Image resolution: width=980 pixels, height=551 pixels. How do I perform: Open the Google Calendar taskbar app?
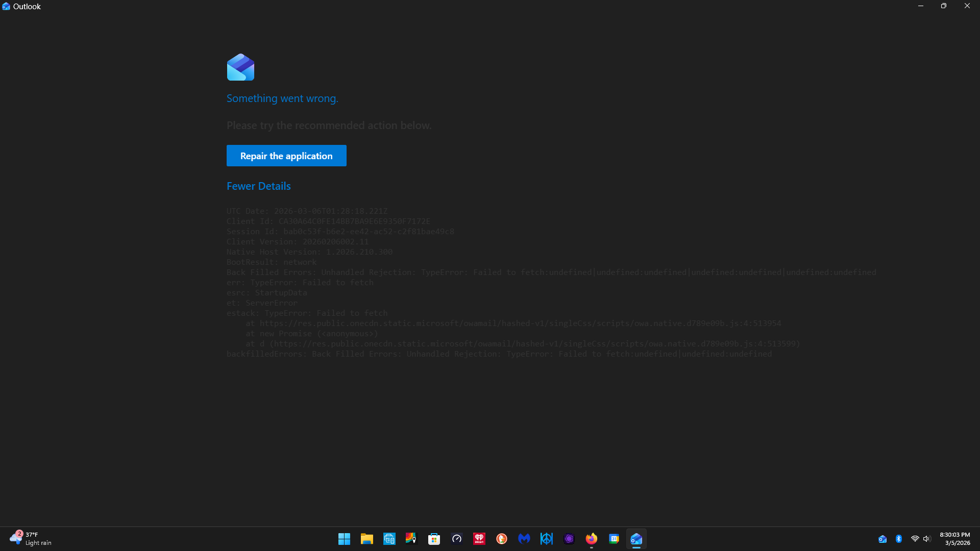pos(614,539)
